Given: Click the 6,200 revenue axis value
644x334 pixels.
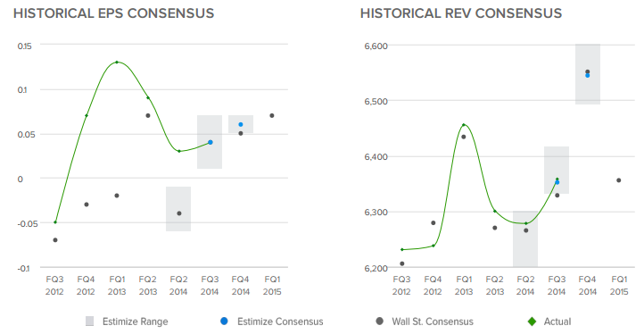Looking at the screenshot, I should tap(376, 268).
